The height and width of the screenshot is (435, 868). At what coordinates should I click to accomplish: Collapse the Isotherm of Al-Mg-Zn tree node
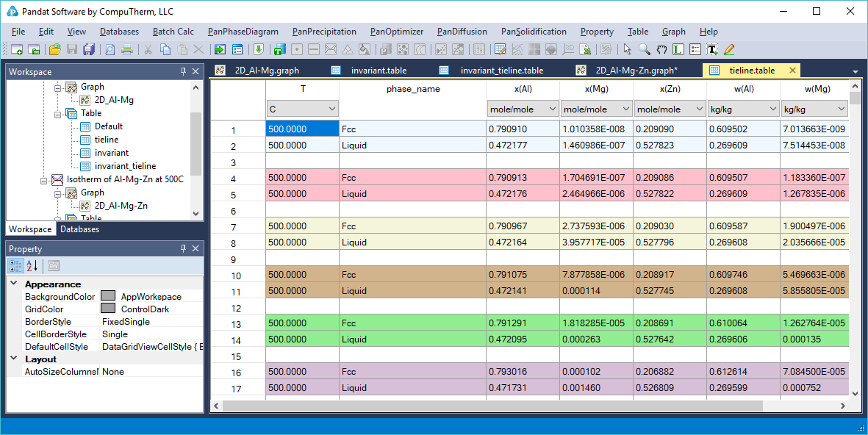click(x=45, y=179)
